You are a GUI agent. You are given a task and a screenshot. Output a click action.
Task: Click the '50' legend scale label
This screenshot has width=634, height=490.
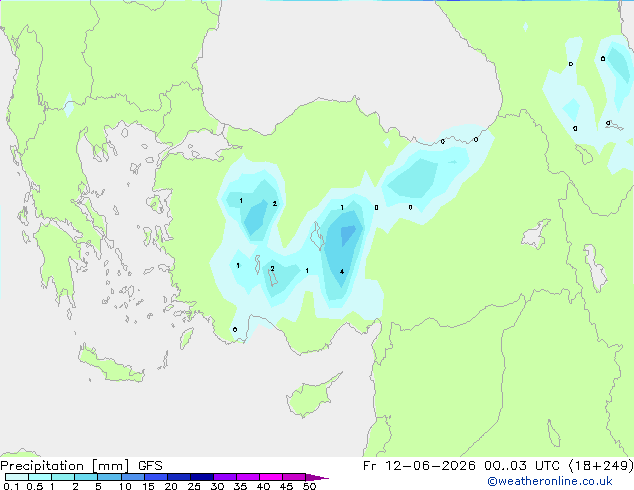(x=310, y=486)
